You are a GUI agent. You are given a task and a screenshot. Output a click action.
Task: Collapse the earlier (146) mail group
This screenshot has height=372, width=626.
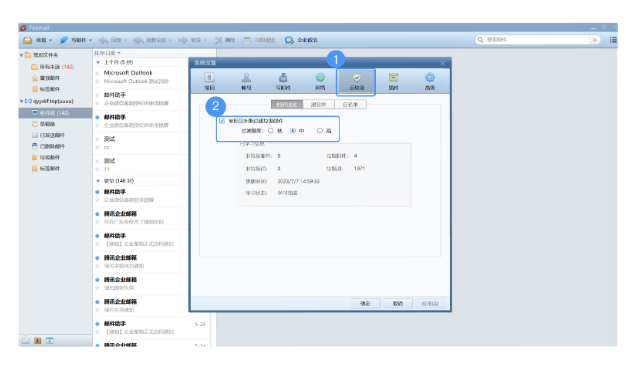pos(98,181)
